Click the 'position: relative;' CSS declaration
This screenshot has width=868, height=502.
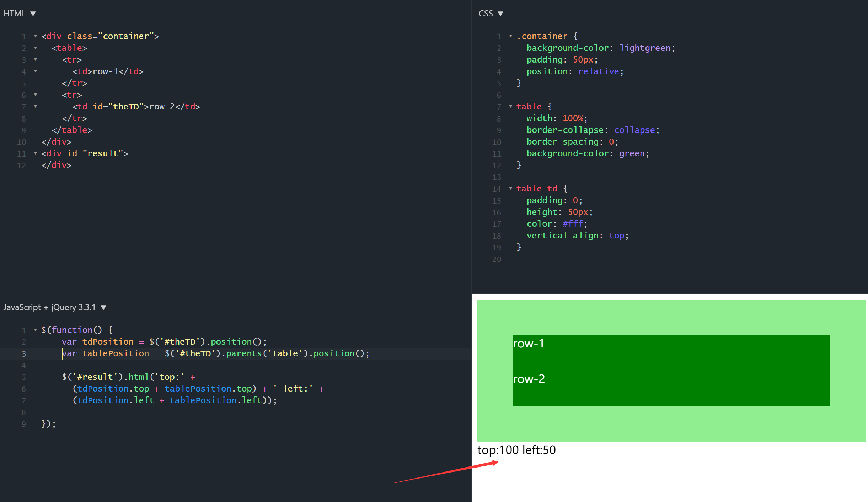(575, 71)
